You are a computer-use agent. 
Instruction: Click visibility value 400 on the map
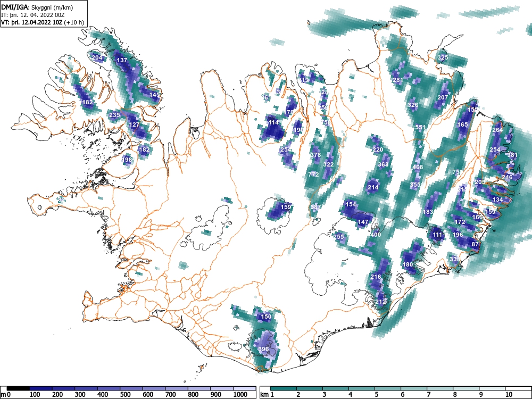[x=376, y=235]
